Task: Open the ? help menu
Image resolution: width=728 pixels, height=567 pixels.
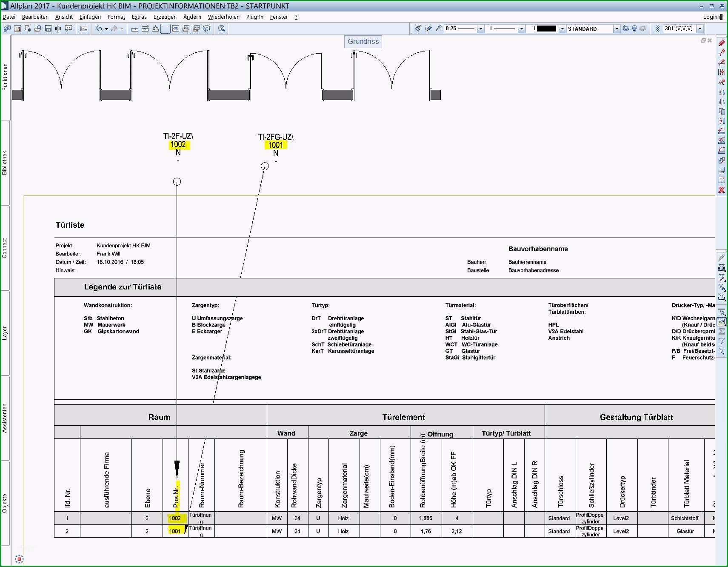Action: pyautogui.click(x=296, y=17)
